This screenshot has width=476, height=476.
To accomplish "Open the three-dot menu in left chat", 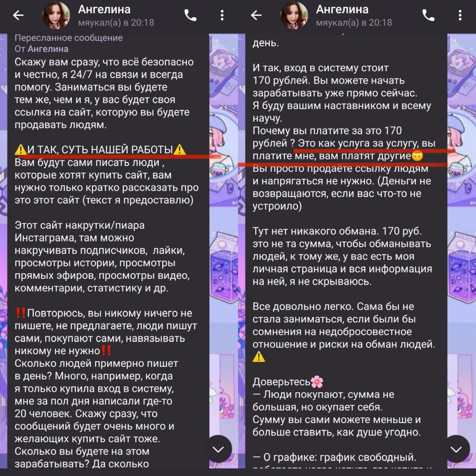I will point(222,15).
